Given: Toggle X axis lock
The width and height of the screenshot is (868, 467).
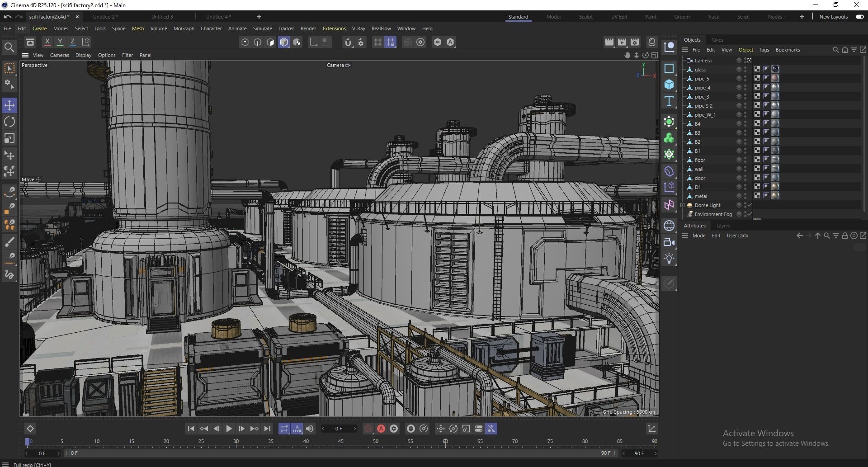Looking at the screenshot, I should pos(47,42).
